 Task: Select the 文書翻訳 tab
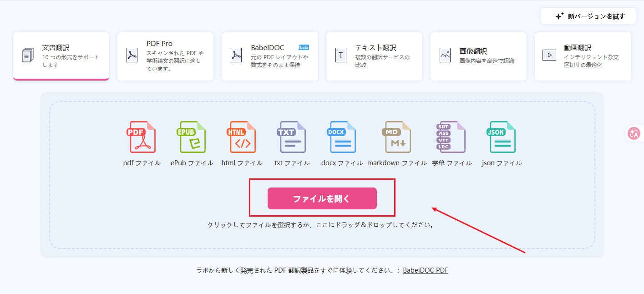[61, 56]
